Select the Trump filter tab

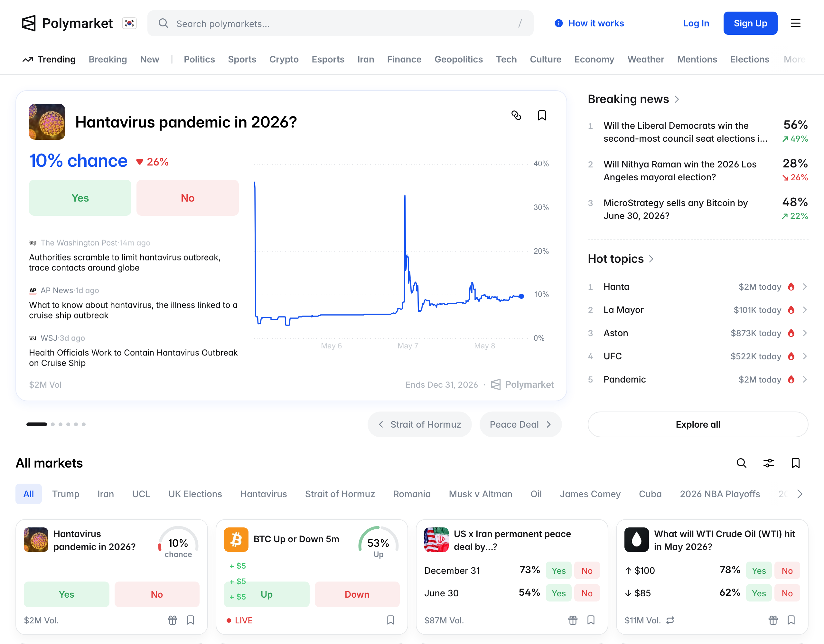[66, 494]
